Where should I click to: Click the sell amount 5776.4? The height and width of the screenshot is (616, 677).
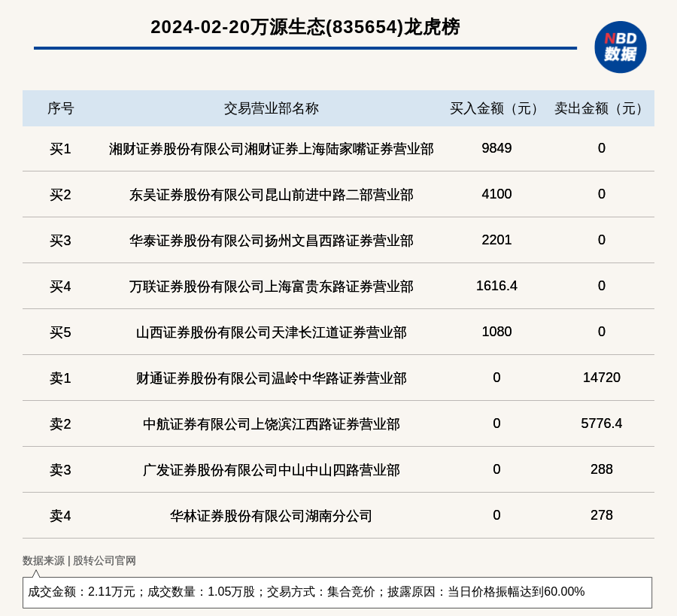602,423
